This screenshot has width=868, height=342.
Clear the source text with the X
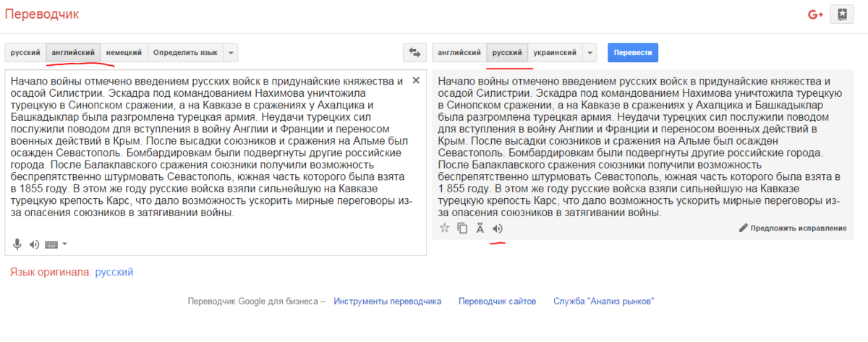pyautogui.click(x=416, y=80)
